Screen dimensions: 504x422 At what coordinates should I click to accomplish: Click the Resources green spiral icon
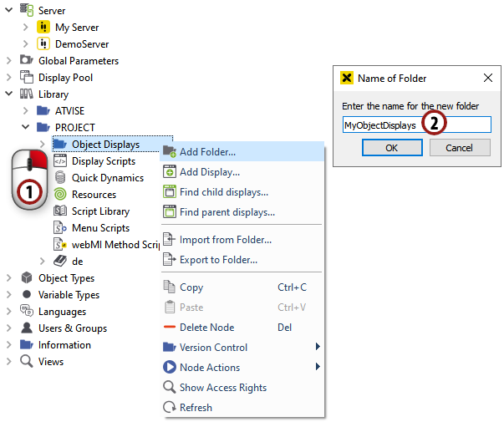click(x=60, y=194)
